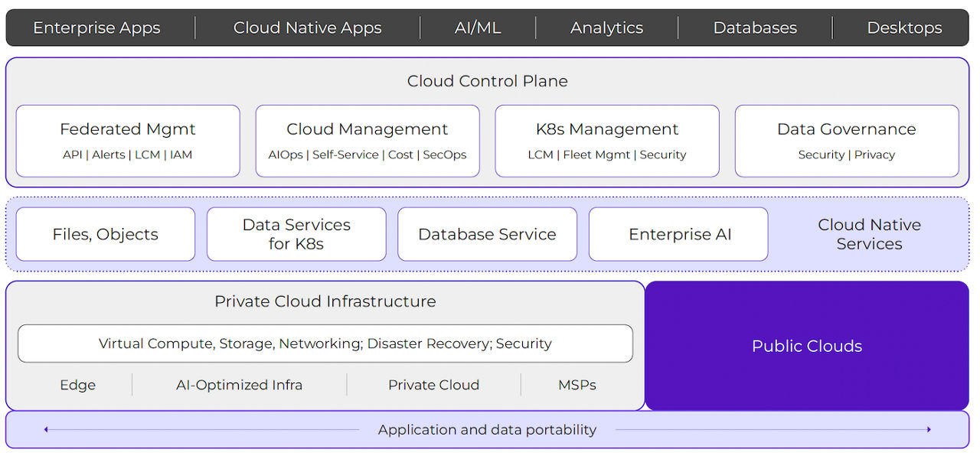Open the Databases section
Image resolution: width=980 pixels, height=459 pixels.
point(755,28)
